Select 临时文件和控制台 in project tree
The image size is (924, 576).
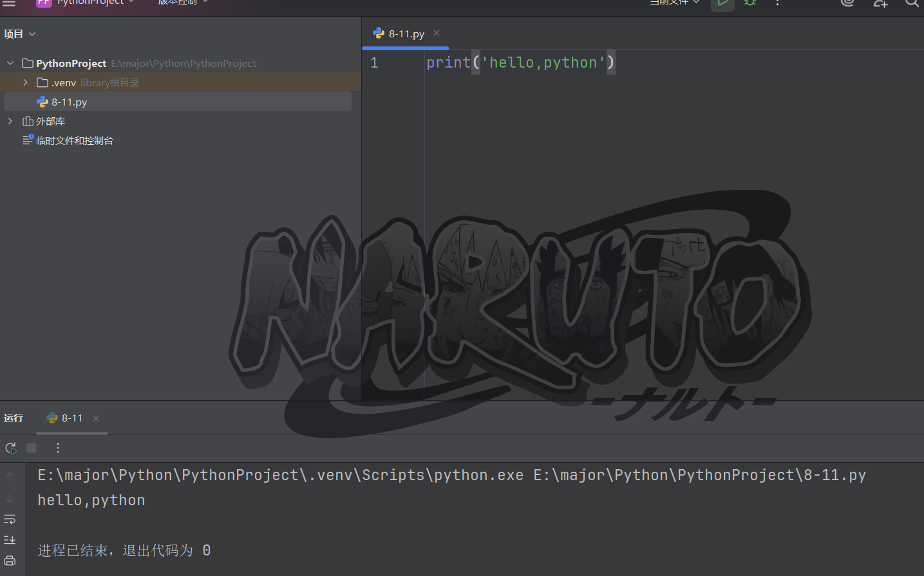click(75, 140)
